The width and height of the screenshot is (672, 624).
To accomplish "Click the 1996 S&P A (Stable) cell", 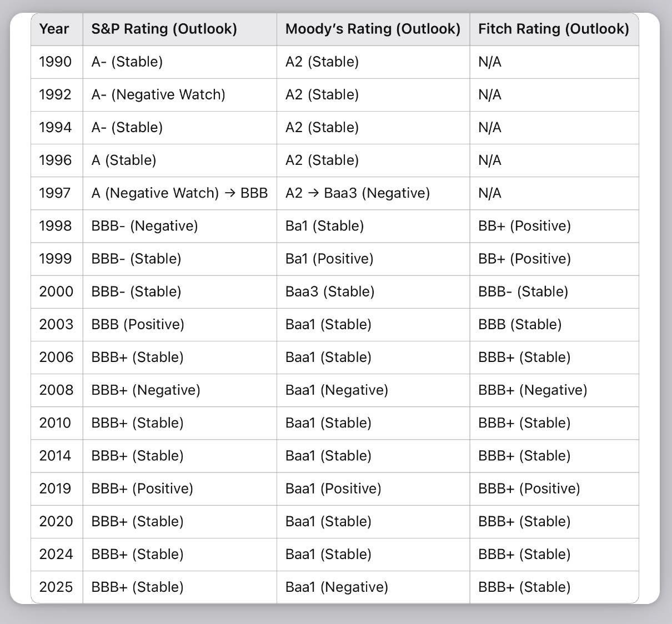I will (x=124, y=160).
